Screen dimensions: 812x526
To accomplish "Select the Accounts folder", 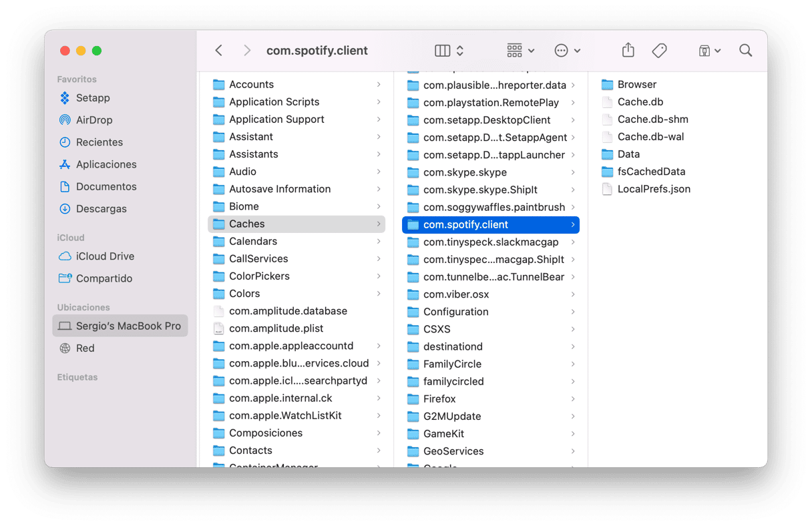I will [296, 85].
